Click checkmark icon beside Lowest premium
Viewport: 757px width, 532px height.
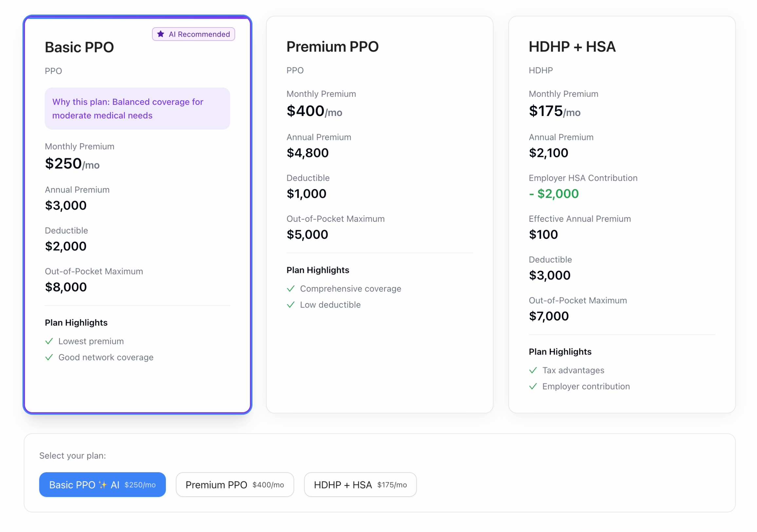[49, 341]
